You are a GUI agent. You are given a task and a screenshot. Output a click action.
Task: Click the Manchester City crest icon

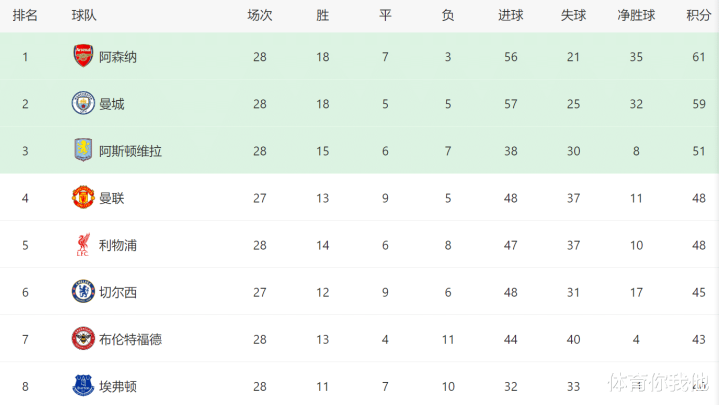click(82, 103)
